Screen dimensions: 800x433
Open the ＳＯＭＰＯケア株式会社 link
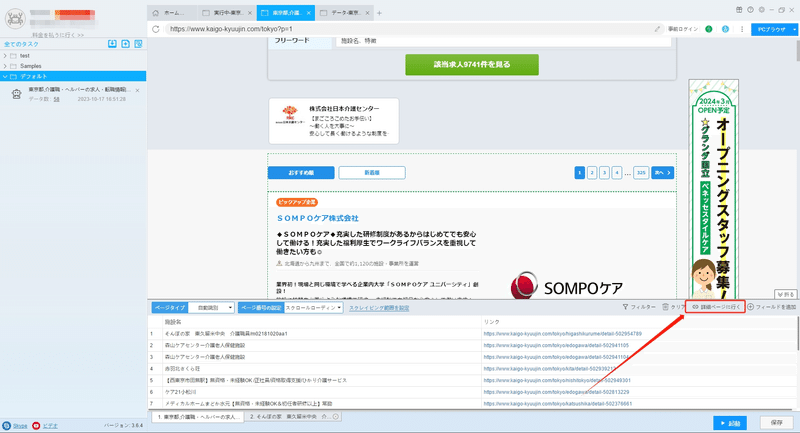317,218
